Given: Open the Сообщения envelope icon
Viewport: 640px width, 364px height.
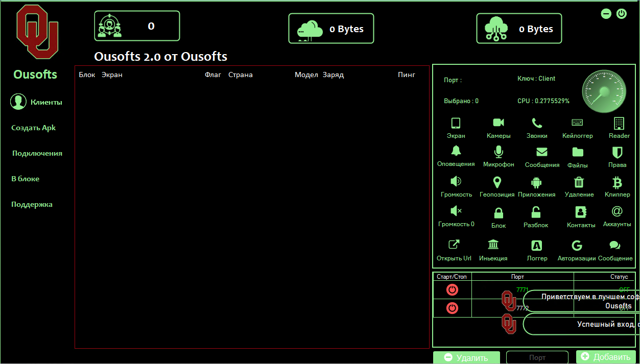Looking at the screenshot, I should coord(542,152).
